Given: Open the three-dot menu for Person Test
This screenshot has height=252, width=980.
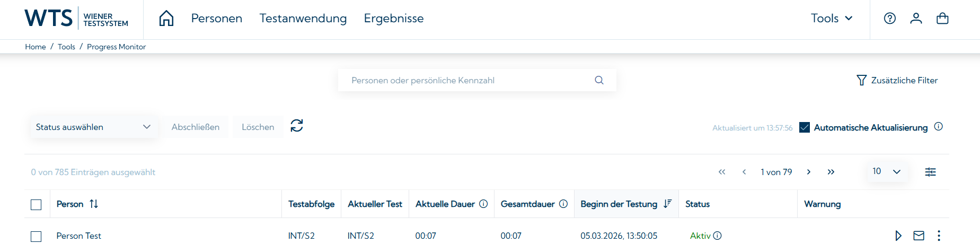Looking at the screenshot, I should (939, 236).
